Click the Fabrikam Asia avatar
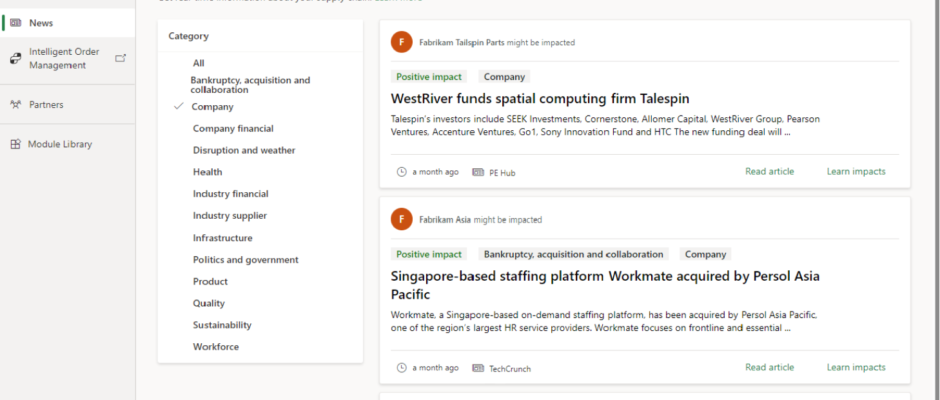The height and width of the screenshot is (400, 940). [402, 219]
